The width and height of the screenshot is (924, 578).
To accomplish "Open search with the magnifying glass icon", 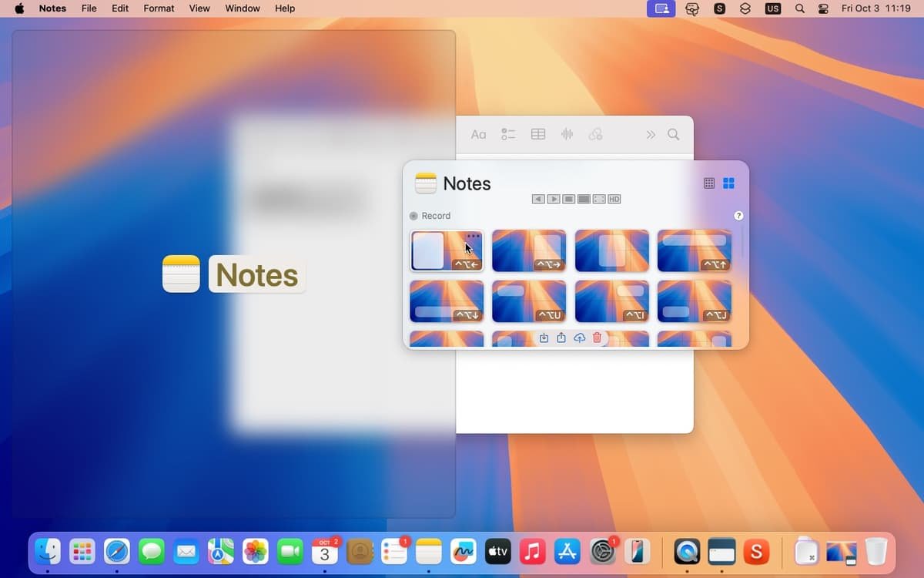I will [x=673, y=134].
